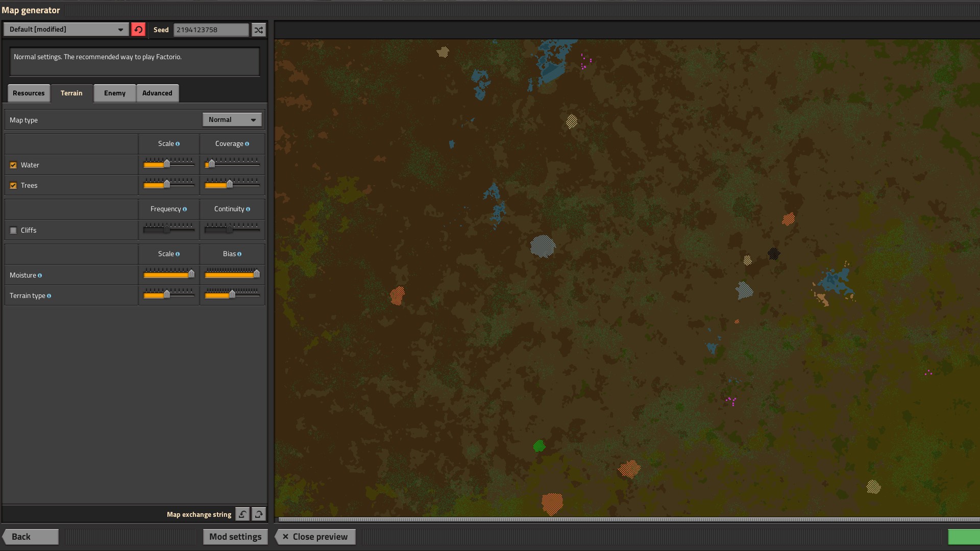Click the export map exchange string icon
The height and width of the screenshot is (551, 980).
(259, 514)
